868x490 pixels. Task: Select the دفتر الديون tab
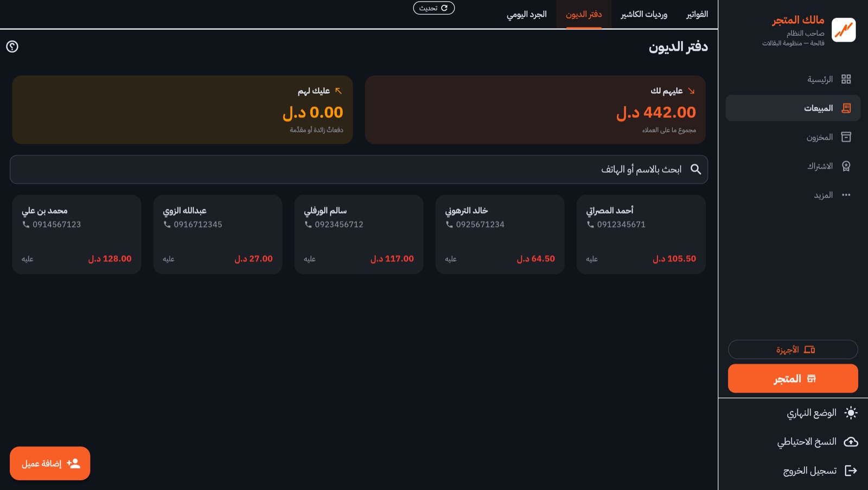click(x=584, y=14)
